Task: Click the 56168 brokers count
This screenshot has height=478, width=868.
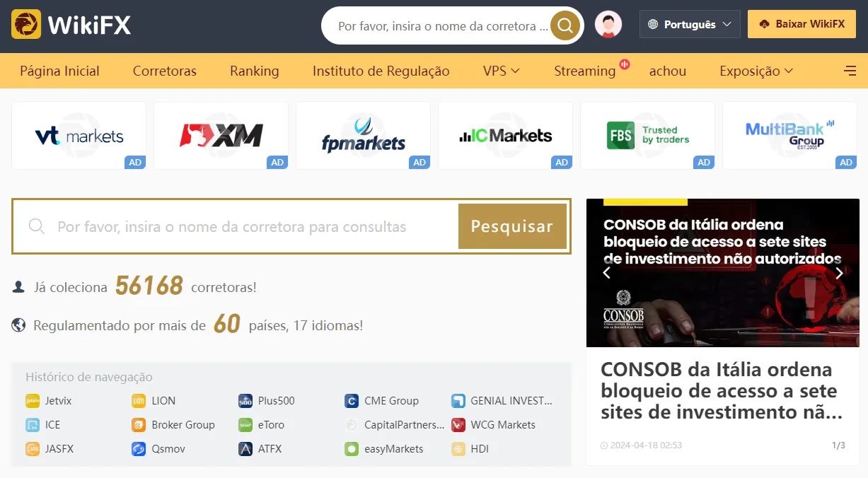Action: (149, 286)
